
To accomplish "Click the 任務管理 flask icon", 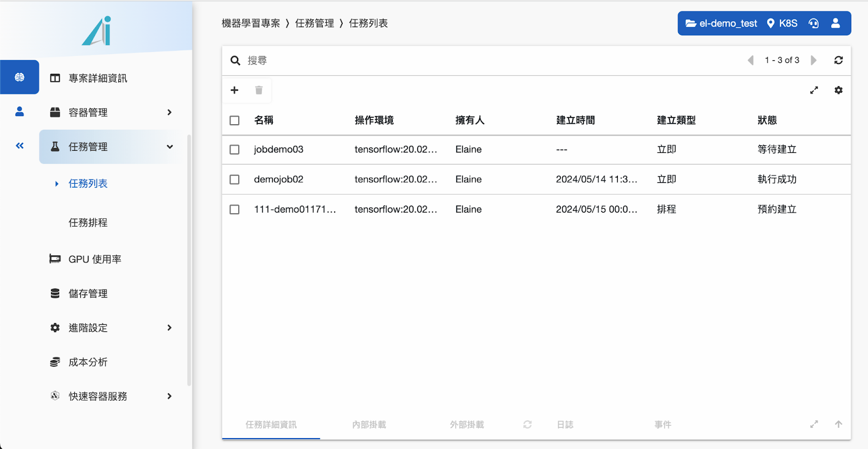I will tap(55, 146).
